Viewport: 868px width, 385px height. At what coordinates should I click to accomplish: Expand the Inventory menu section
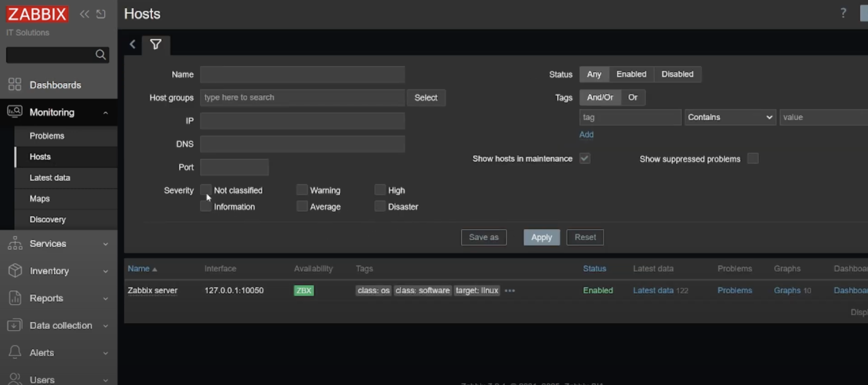pos(106,271)
